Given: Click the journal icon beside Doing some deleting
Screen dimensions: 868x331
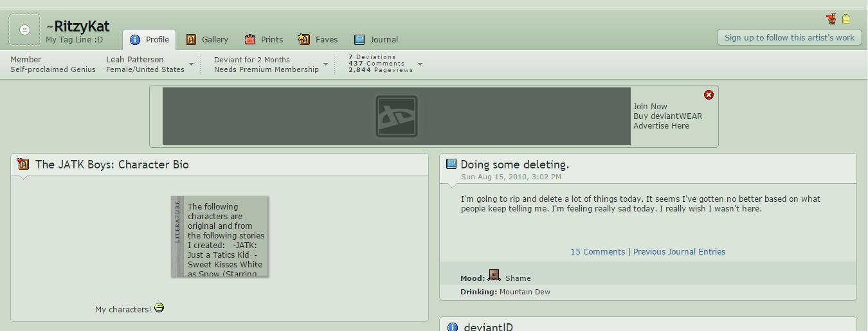Looking at the screenshot, I should 451,165.
